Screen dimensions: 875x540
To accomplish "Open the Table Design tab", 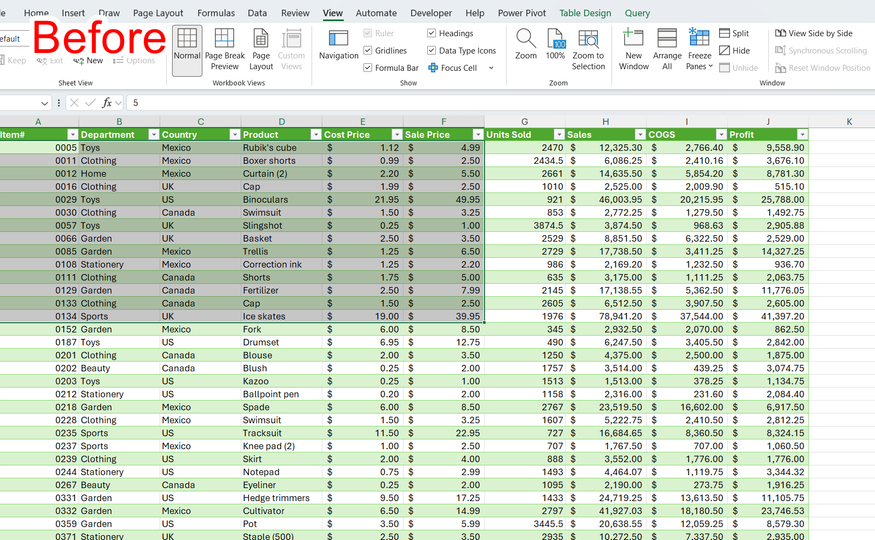I will point(585,13).
